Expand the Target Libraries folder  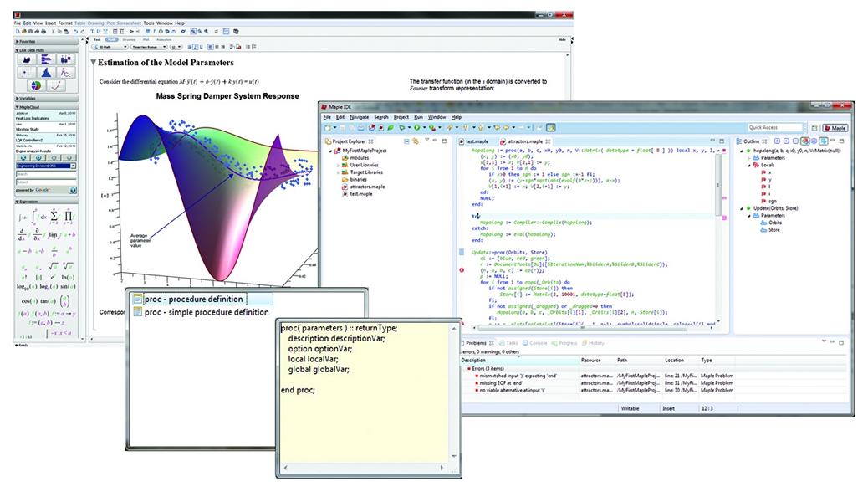[x=338, y=172]
